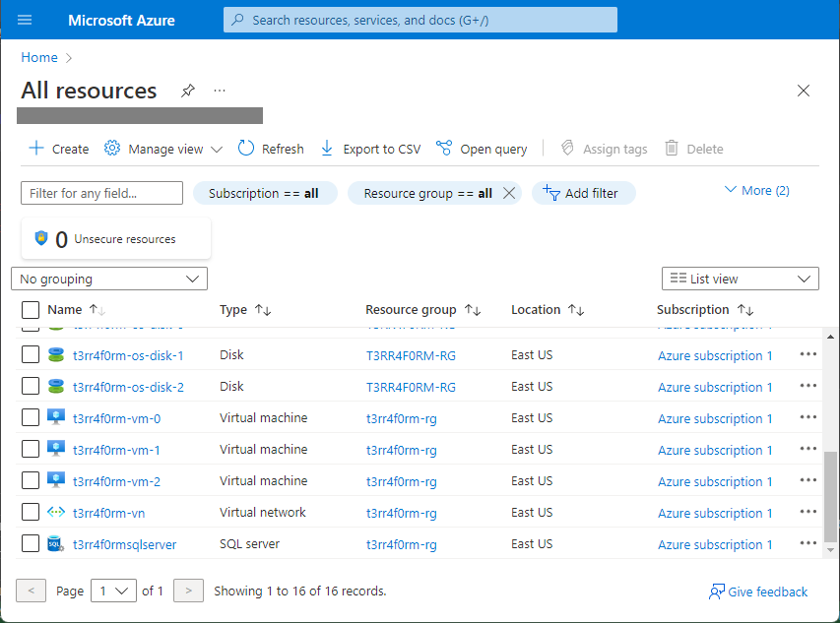Open the page number dropdown

tap(113, 591)
